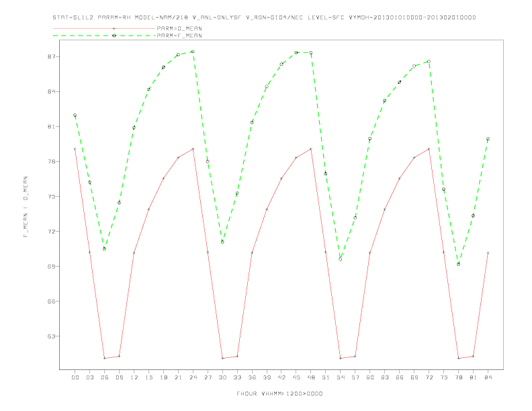
Task: Click x-axis tick label 18
Action: coord(163,377)
